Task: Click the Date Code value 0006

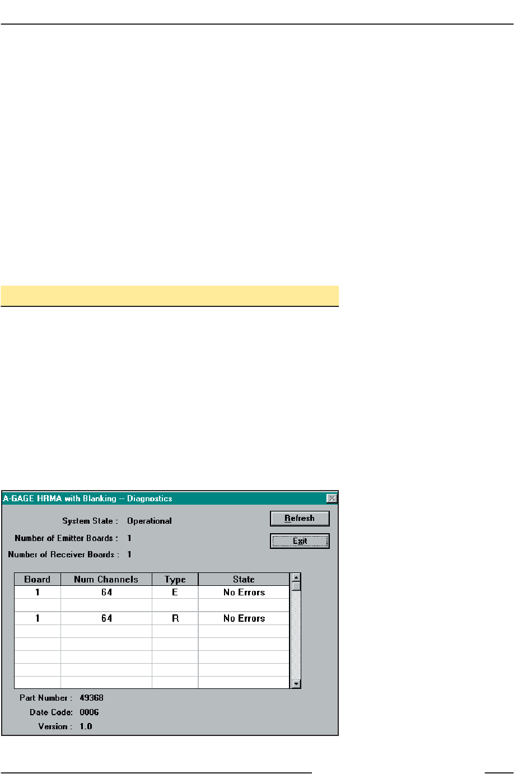Action: click(89, 712)
